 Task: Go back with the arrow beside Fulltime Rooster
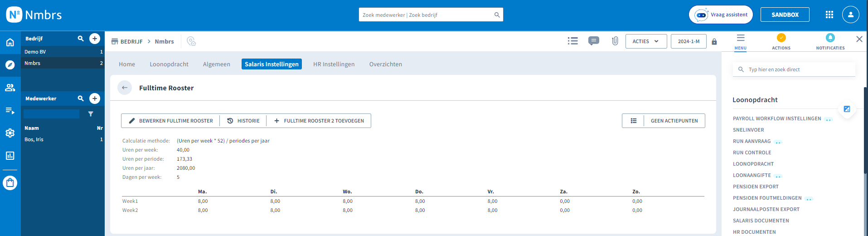coord(125,88)
